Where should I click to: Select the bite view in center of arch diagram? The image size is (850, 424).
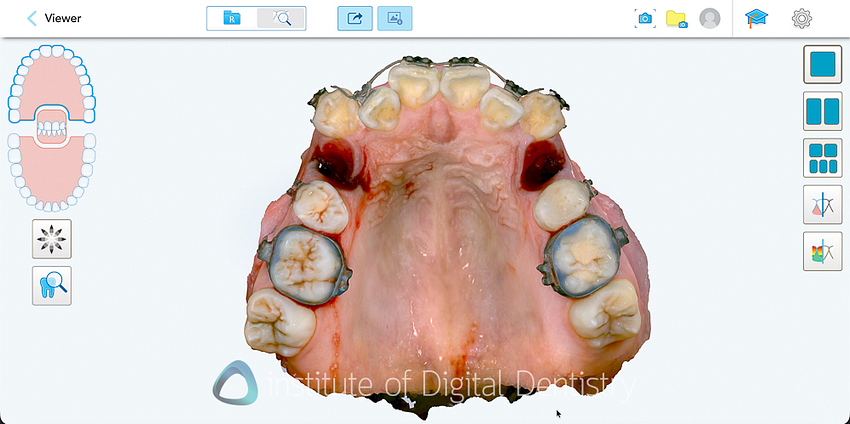(x=50, y=127)
